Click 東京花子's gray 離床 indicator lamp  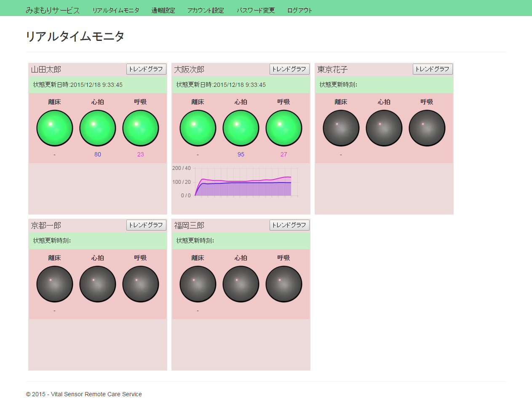[341, 128]
